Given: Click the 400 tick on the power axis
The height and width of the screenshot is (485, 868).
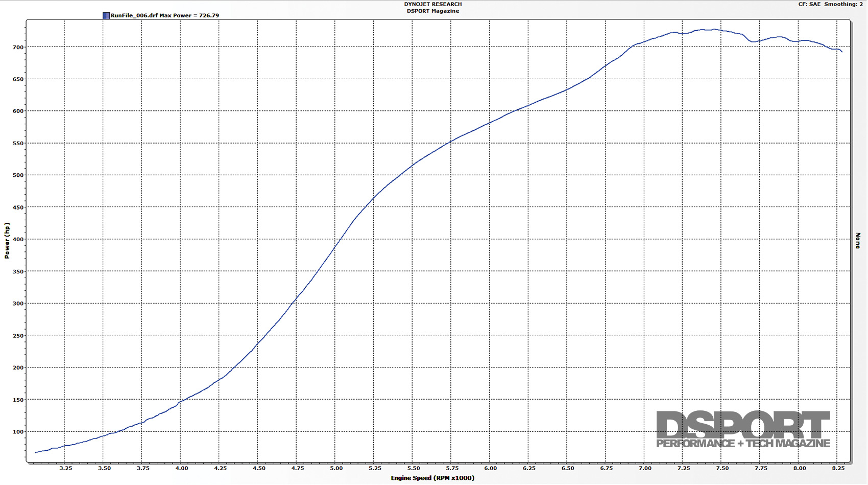Looking at the screenshot, I should [18, 239].
